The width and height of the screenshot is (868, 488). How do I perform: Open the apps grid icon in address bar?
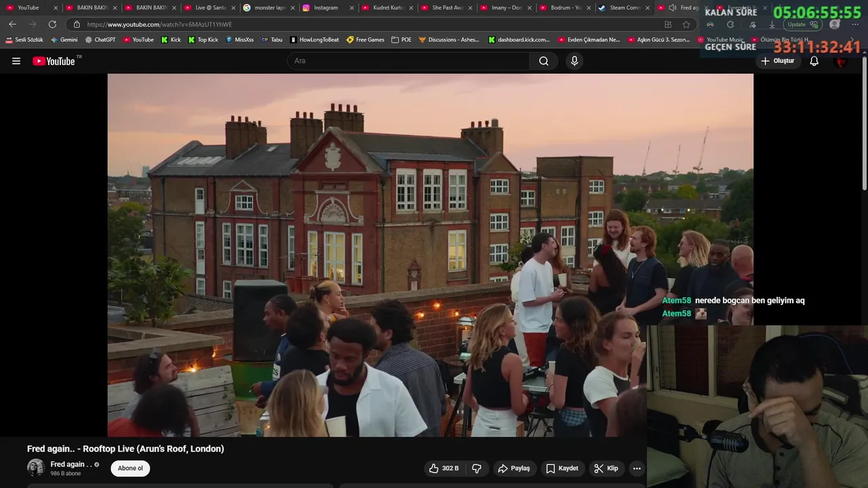[x=668, y=24]
